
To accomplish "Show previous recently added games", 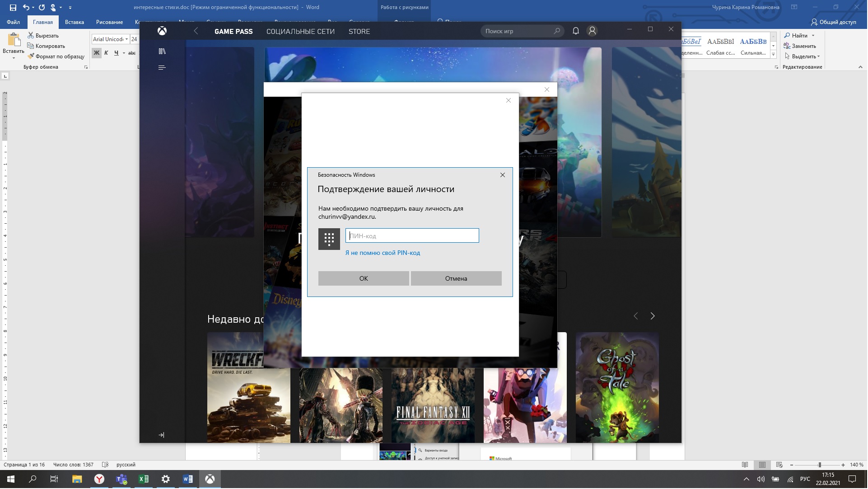I will (636, 316).
